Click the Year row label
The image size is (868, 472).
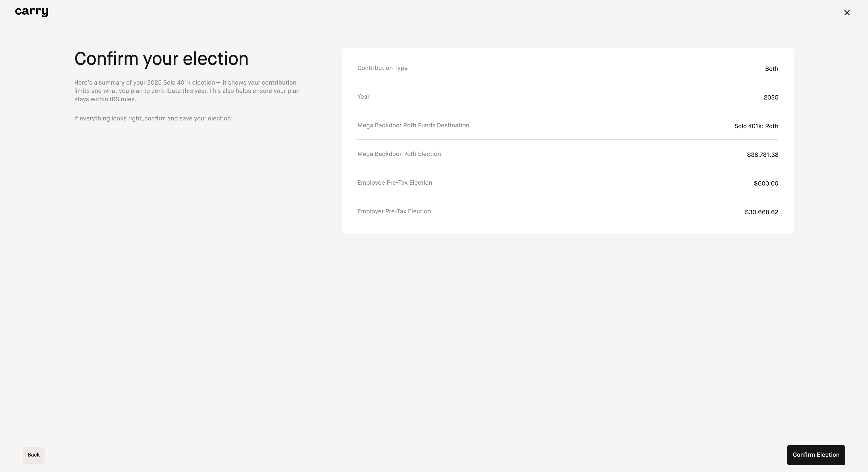tap(363, 97)
